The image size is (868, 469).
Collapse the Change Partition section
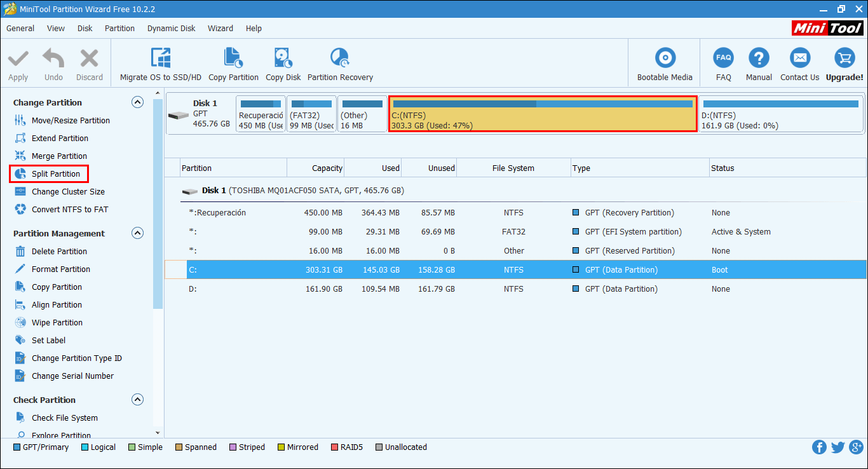(x=137, y=102)
